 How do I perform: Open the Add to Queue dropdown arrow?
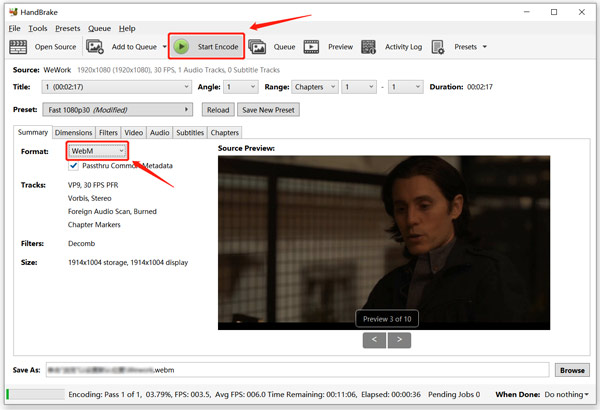[x=165, y=47]
